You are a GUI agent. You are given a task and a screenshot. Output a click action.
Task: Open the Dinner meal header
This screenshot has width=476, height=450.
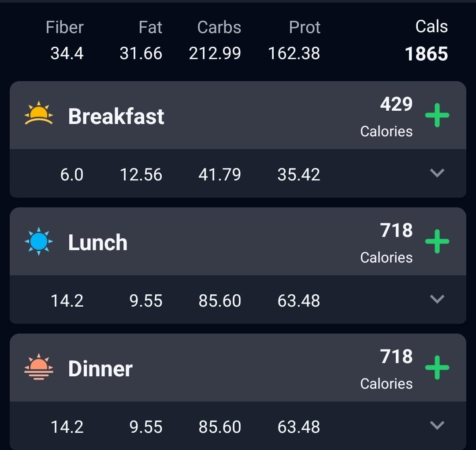click(x=238, y=367)
